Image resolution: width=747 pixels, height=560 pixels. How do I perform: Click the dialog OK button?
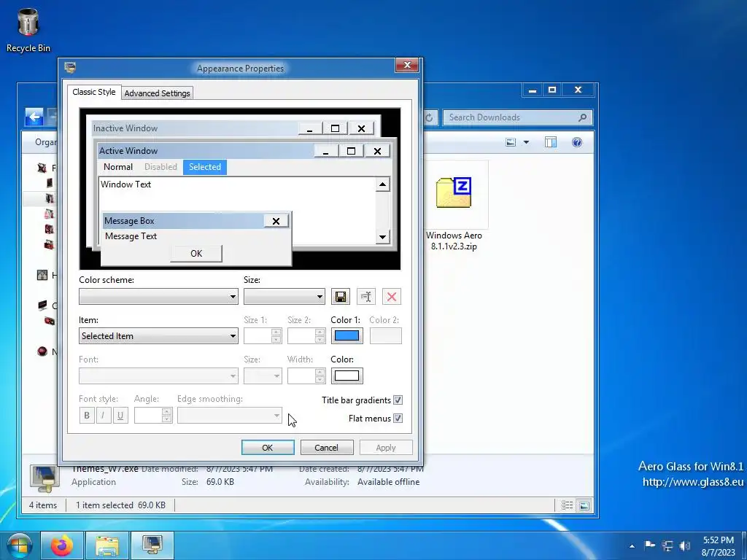[268, 448]
